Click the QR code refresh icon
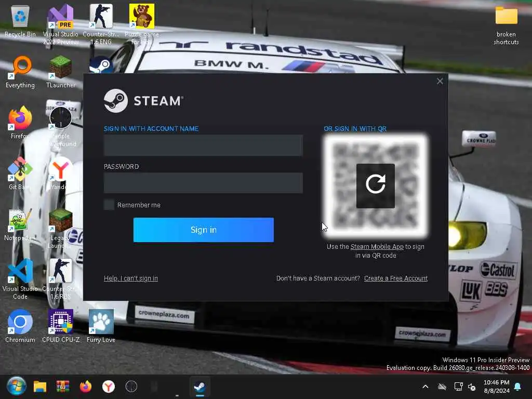This screenshot has width=532, height=399. pyautogui.click(x=375, y=185)
